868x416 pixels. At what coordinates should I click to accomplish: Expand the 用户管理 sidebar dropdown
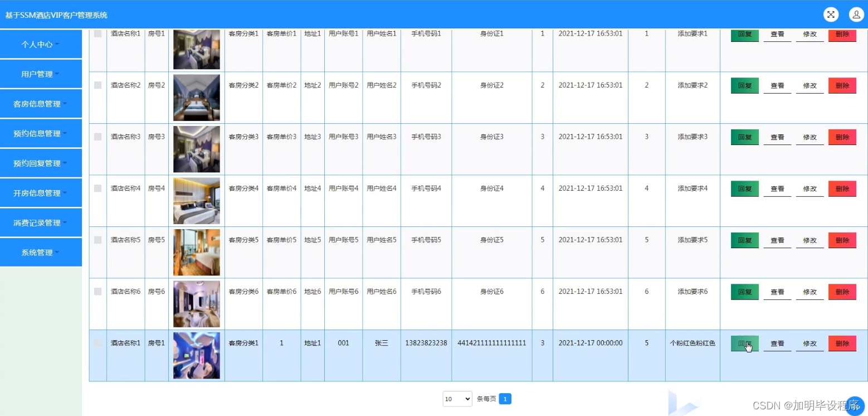coord(41,74)
